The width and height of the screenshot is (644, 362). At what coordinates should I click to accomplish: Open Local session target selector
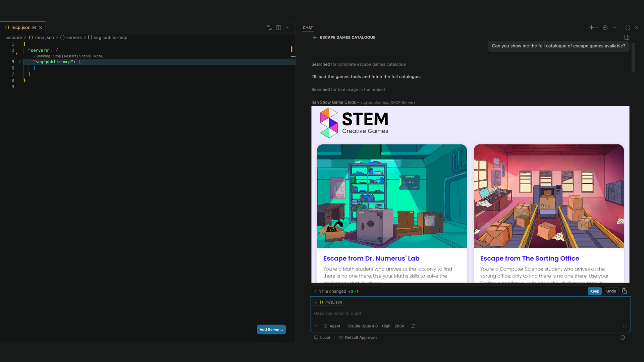[x=322, y=338]
